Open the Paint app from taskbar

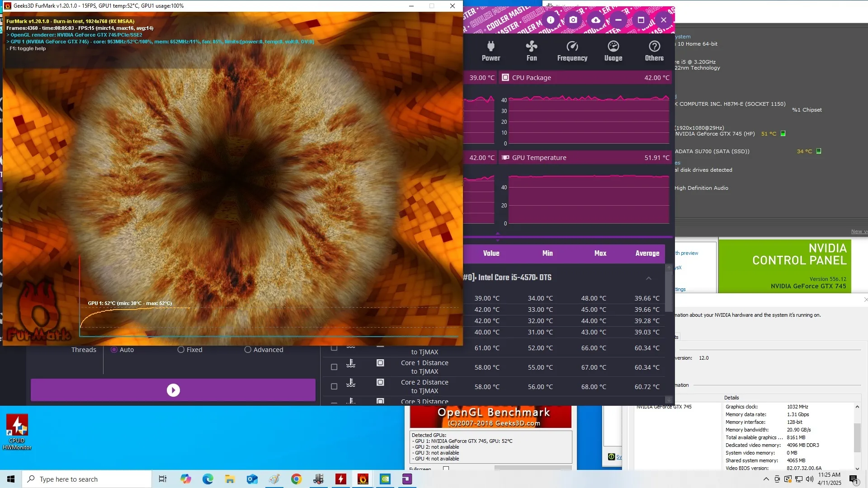(274, 479)
